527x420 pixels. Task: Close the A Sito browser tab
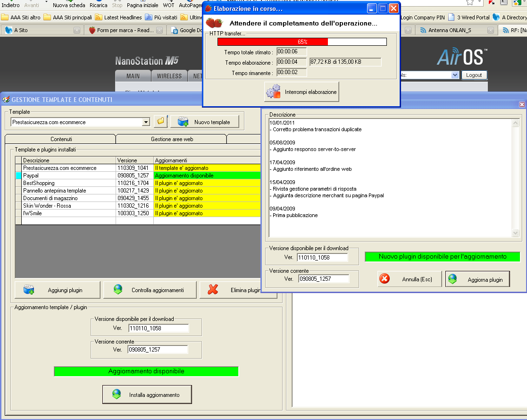77,30
